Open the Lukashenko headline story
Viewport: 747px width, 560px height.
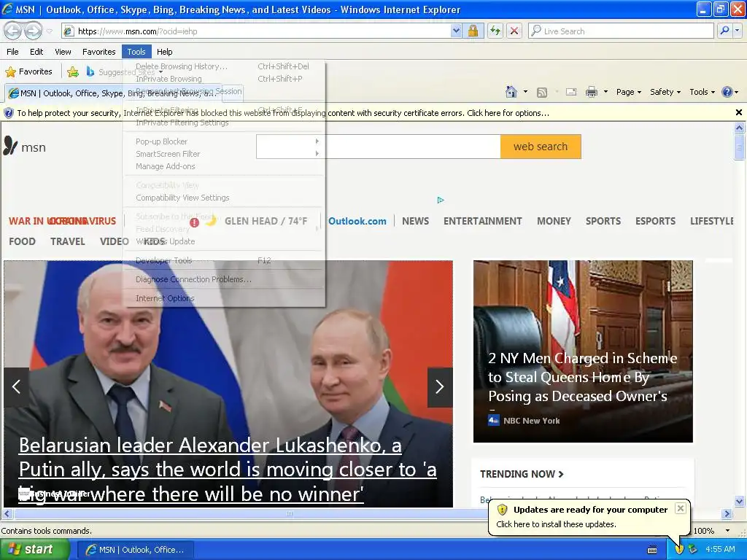coord(228,470)
